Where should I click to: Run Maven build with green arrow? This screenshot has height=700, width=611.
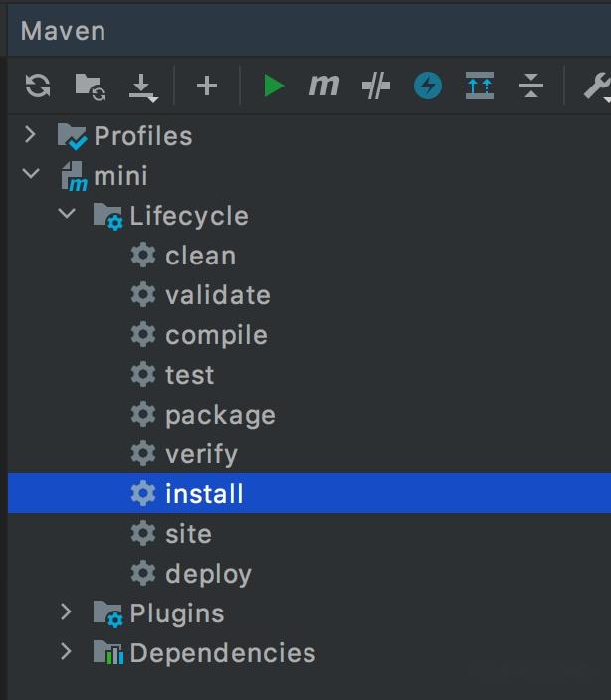pyautogui.click(x=274, y=86)
